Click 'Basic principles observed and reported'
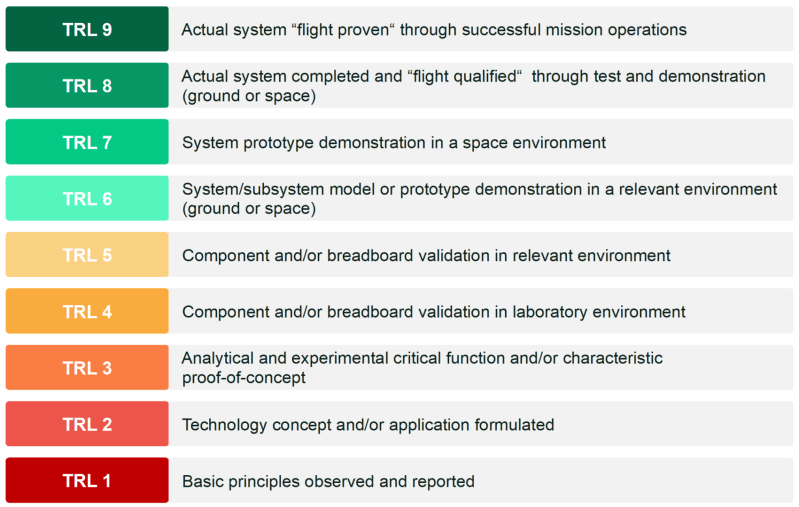Viewport: 799px width, 507px height. click(x=328, y=481)
